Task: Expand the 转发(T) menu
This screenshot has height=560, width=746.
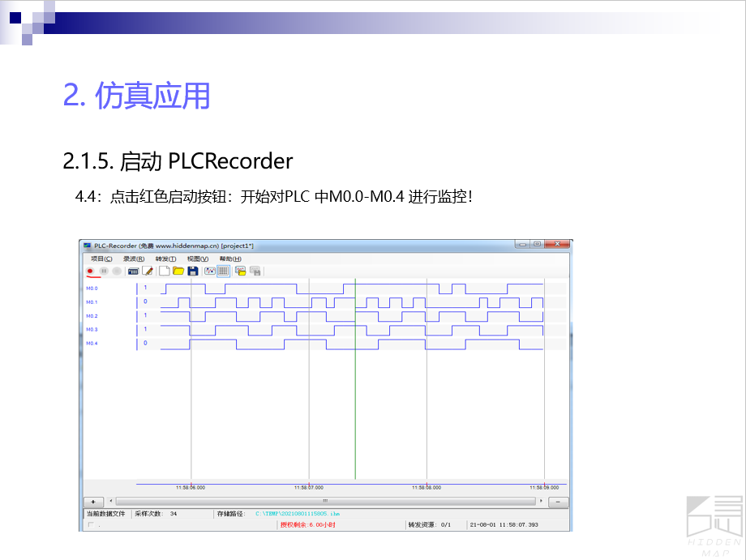Action: pos(165,259)
